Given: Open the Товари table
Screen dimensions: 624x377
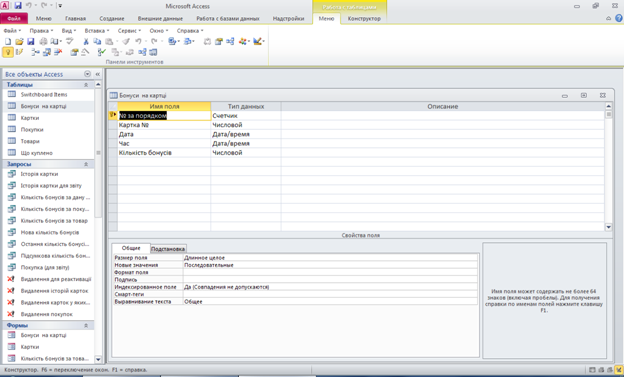Looking at the screenshot, I should click(x=30, y=141).
